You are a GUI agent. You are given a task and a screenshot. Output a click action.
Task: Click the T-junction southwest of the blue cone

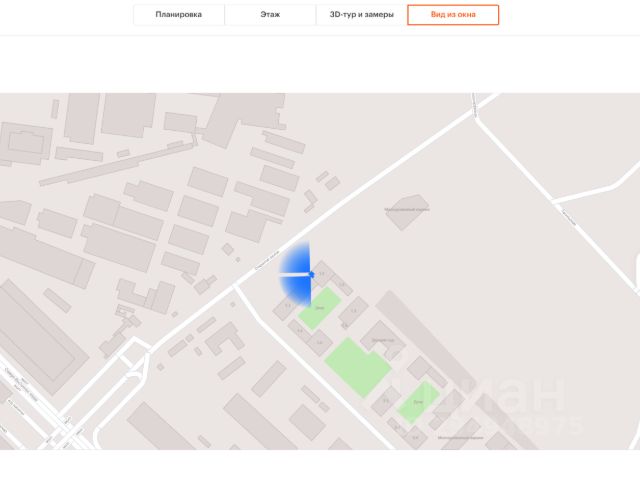pyautogui.click(x=237, y=284)
